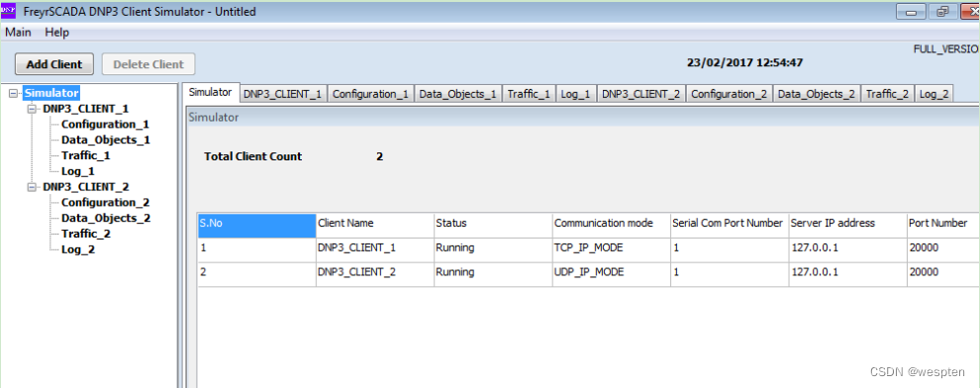Select Data_Objects_2 in the tree
980x388 pixels.
106,218
